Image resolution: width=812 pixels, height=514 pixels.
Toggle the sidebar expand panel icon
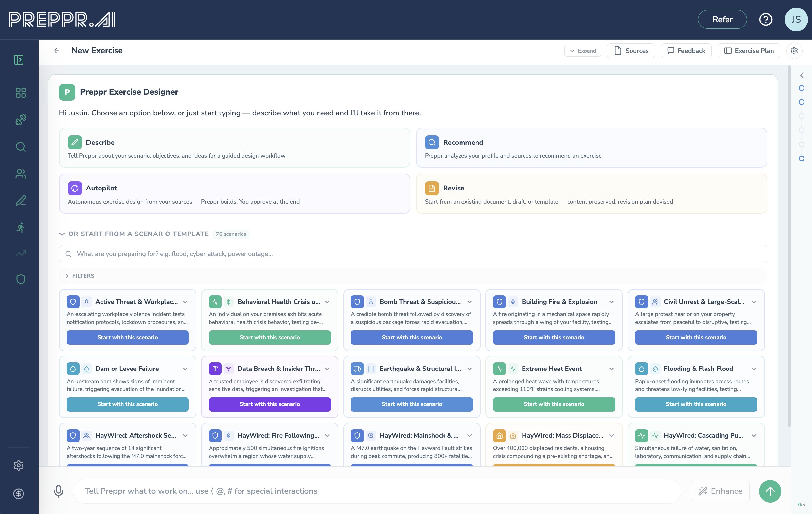19,60
